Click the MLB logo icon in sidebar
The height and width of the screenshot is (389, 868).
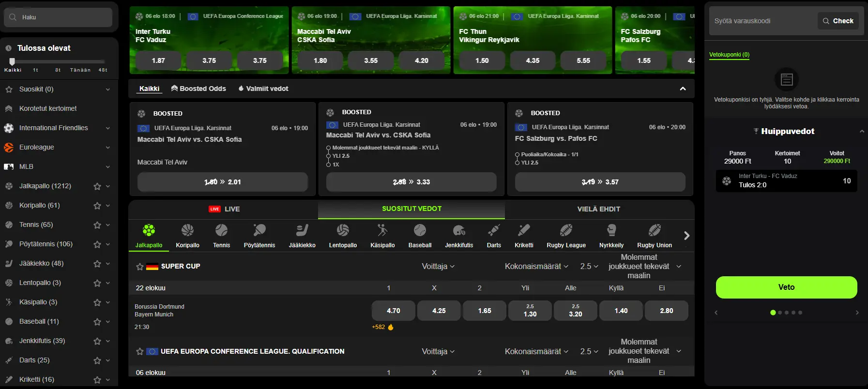(x=9, y=166)
